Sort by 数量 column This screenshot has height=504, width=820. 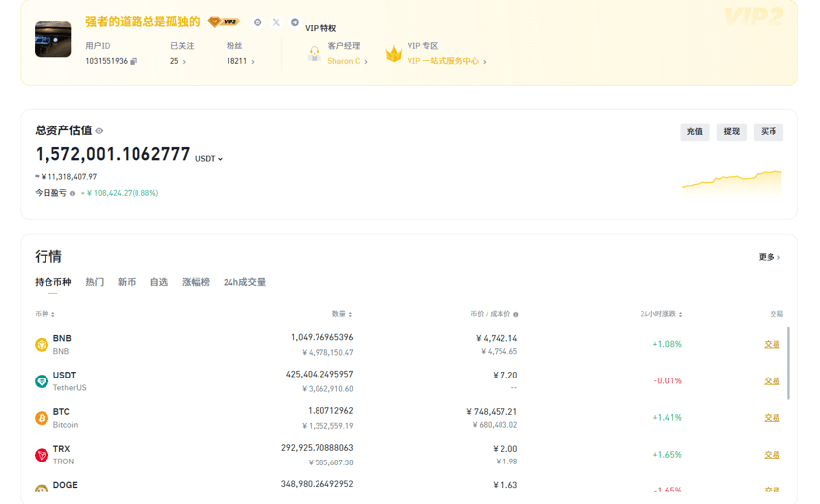tap(342, 314)
